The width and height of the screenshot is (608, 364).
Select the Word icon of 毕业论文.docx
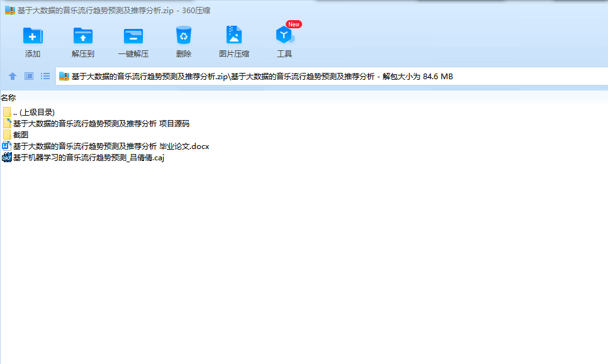click(x=6, y=146)
